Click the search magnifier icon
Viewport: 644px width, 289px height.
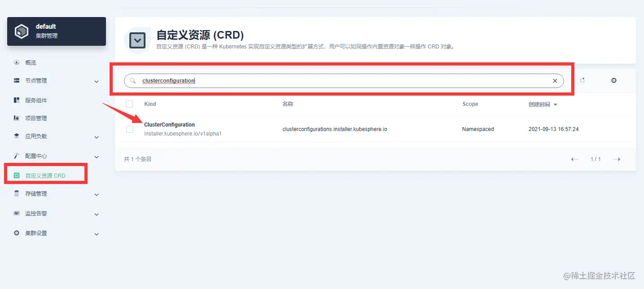coord(133,81)
